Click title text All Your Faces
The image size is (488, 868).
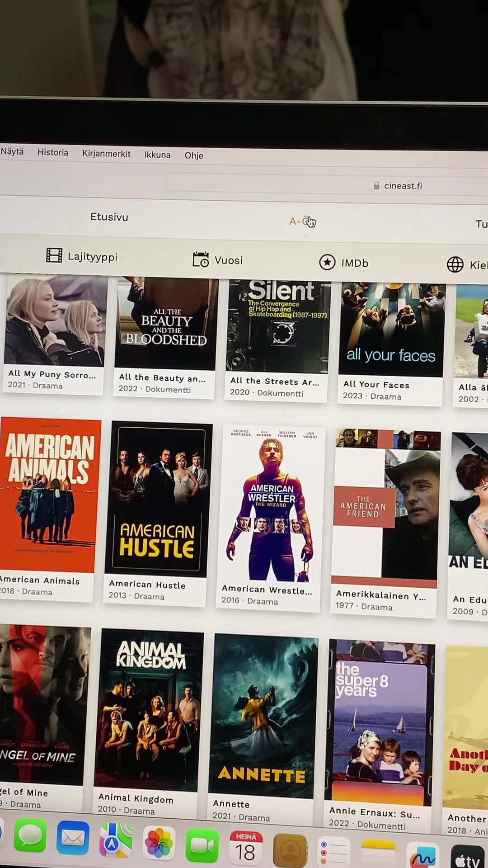pyautogui.click(x=376, y=385)
